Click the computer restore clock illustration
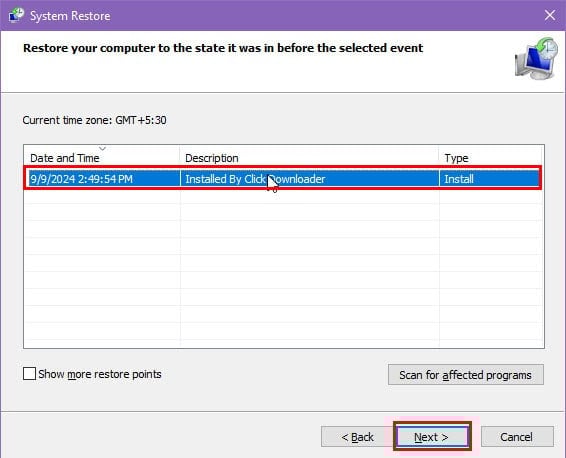The image size is (566, 458). [536, 58]
